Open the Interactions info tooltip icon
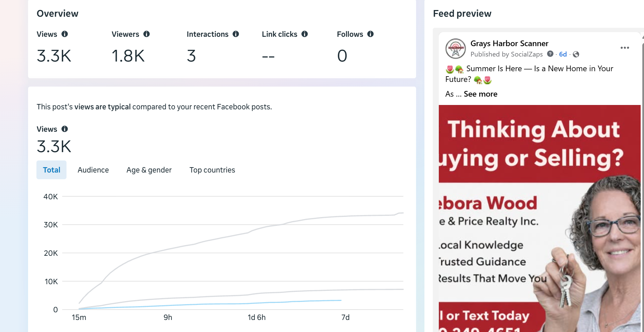 point(236,34)
